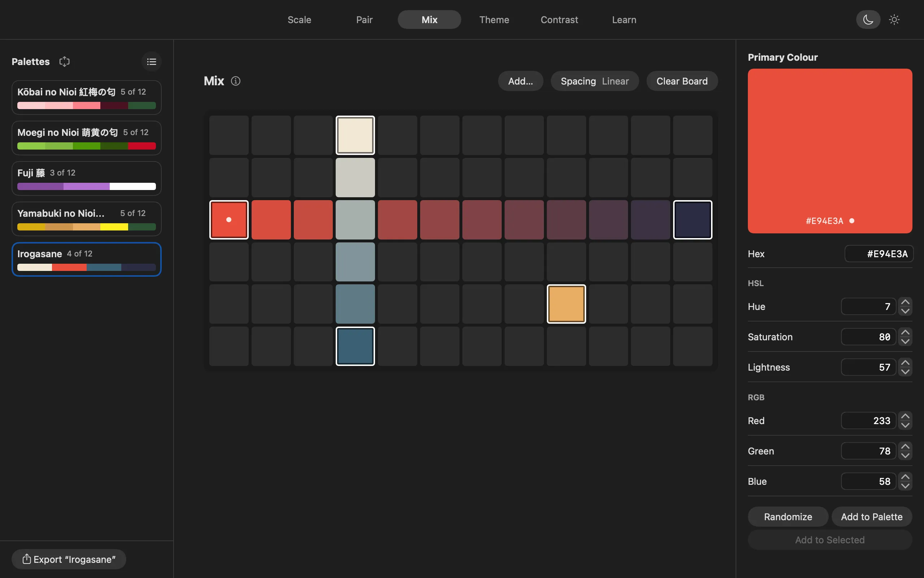Click the Hex input field
The image size is (924, 578).
[879, 254]
